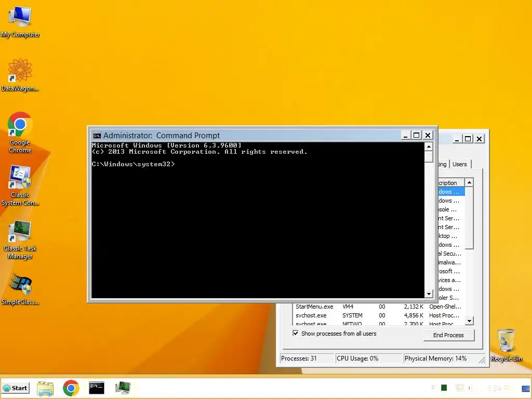Click the Task Manager resize grip
Viewport: 532px width, 399px height.
pos(482,360)
